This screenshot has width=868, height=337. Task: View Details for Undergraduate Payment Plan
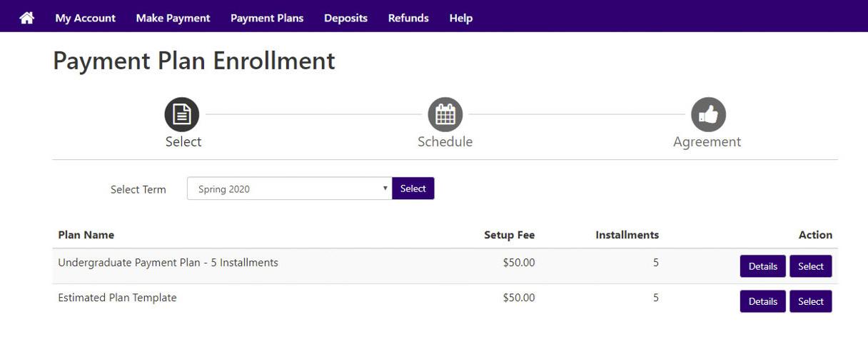[x=762, y=266]
